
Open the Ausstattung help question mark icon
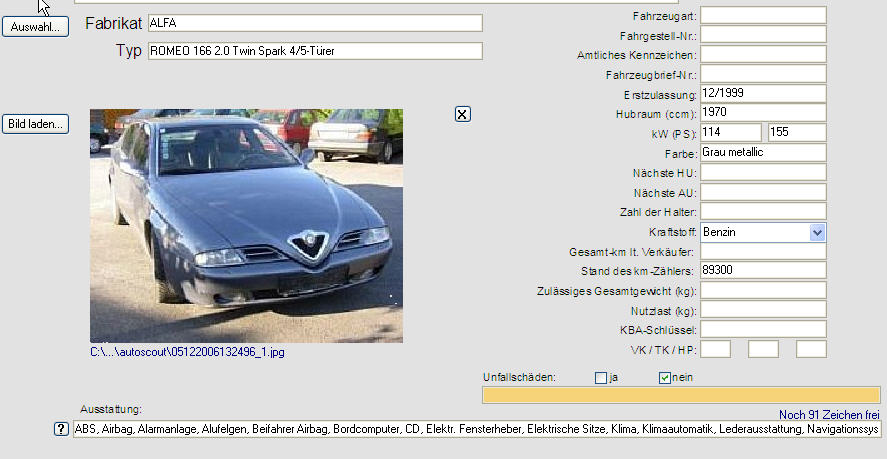(61, 429)
